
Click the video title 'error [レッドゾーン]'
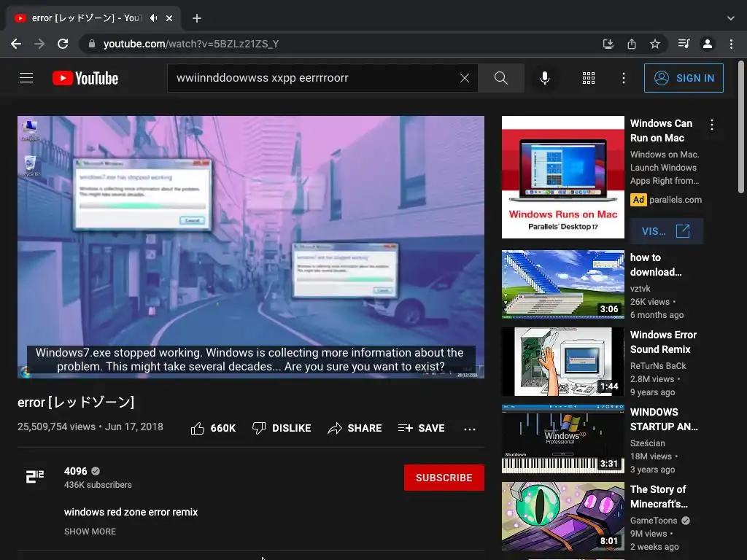tap(76, 402)
